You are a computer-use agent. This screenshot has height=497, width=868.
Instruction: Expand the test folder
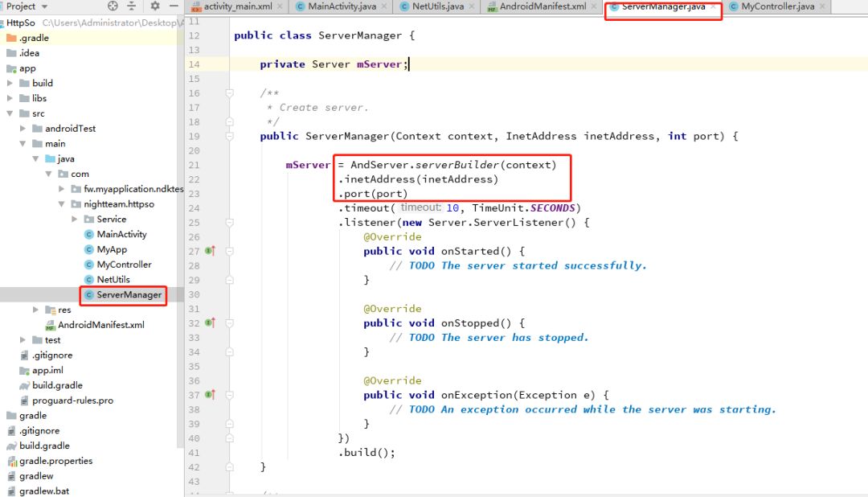point(23,339)
